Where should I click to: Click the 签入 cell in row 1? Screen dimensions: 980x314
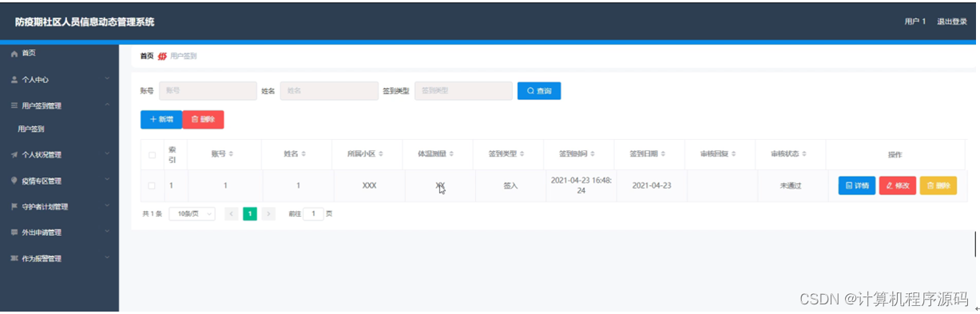coord(510,185)
